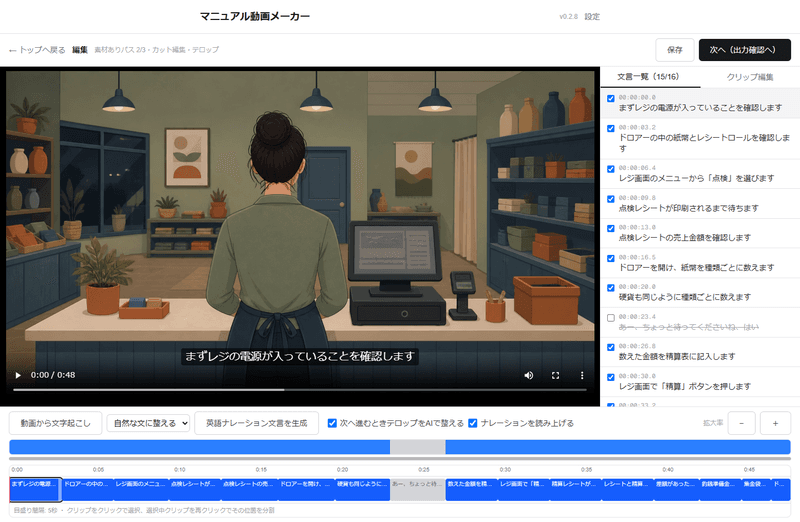This screenshot has width=800, height=522.
Task: Select 'レジ画面のメニュ' timeline clip
Action: [x=140, y=489]
